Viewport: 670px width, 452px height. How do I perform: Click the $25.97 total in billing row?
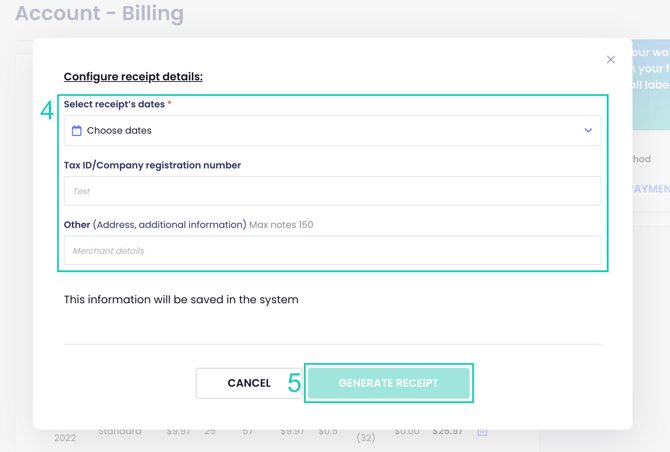(447, 433)
